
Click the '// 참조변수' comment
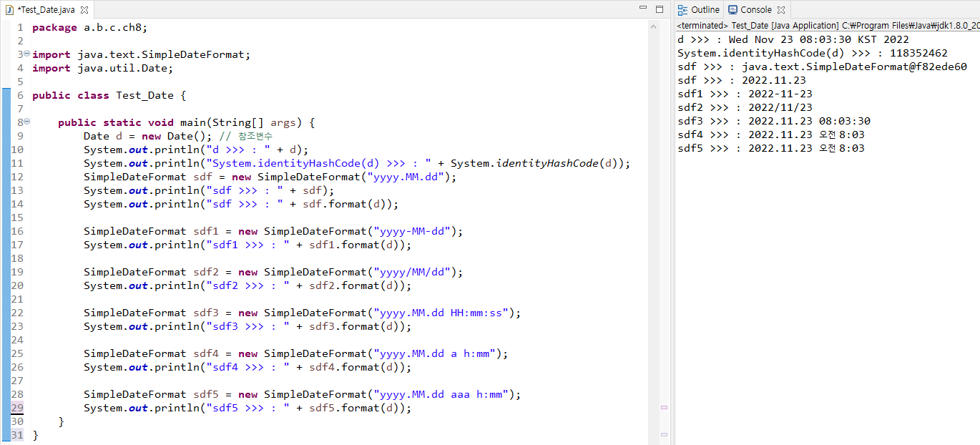pos(246,136)
